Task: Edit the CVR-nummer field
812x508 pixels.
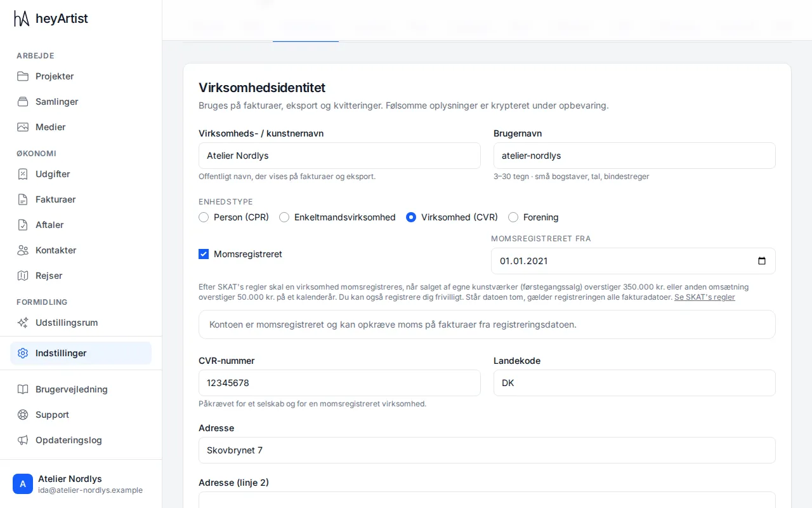Action: point(339,383)
